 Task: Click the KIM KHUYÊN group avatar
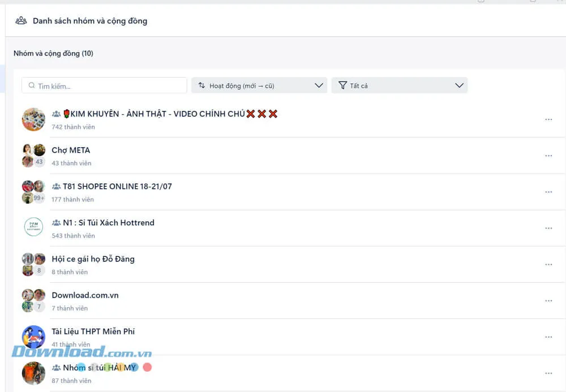pyautogui.click(x=33, y=120)
